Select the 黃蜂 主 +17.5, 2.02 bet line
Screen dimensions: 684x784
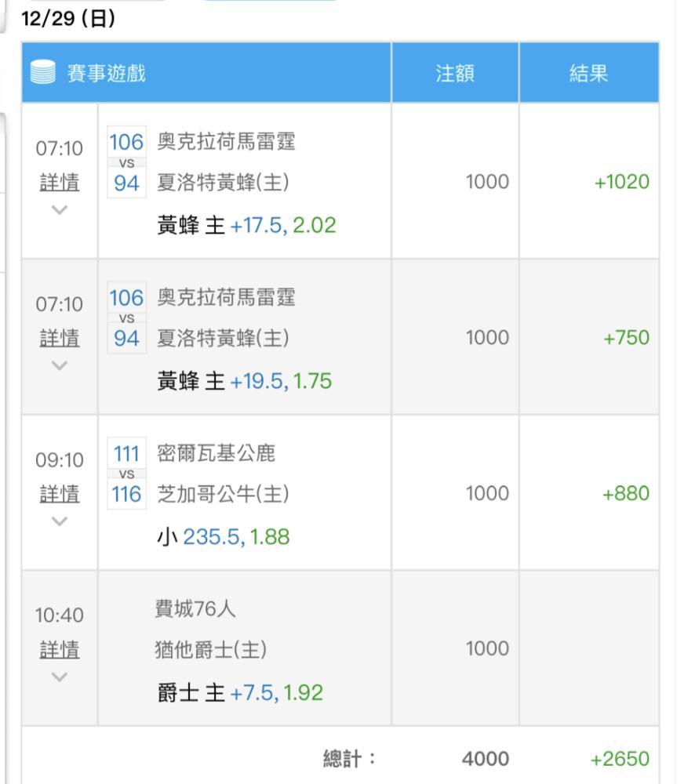point(246,225)
